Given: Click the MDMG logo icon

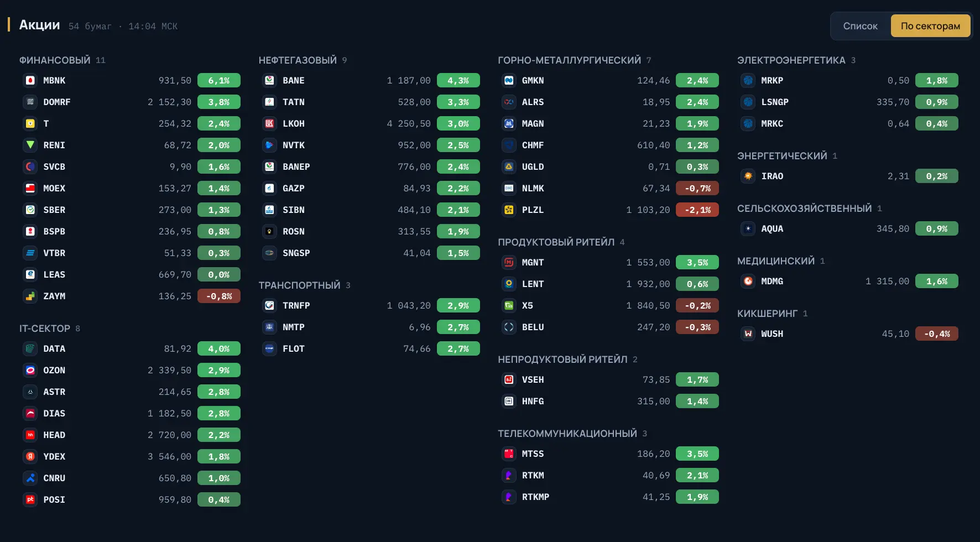Looking at the screenshot, I should pos(748,282).
